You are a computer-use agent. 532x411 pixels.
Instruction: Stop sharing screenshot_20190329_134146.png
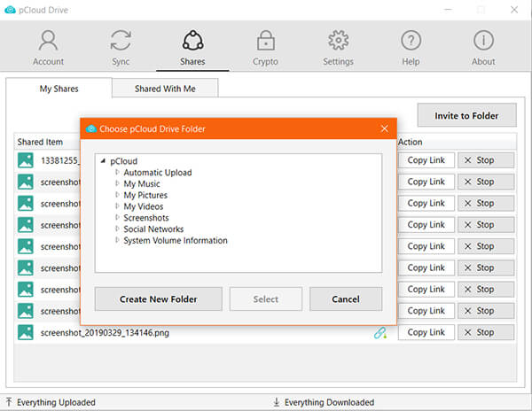486,332
